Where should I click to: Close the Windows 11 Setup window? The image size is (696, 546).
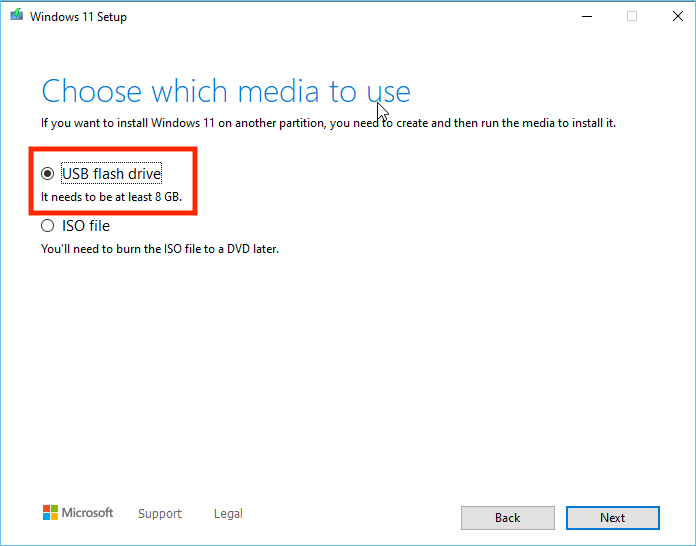[x=675, y=16]
